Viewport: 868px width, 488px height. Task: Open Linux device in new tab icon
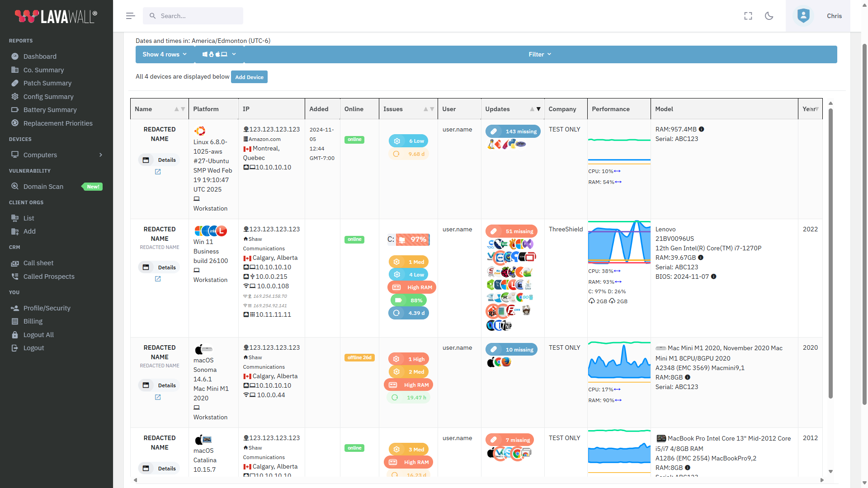pos(158,172)
